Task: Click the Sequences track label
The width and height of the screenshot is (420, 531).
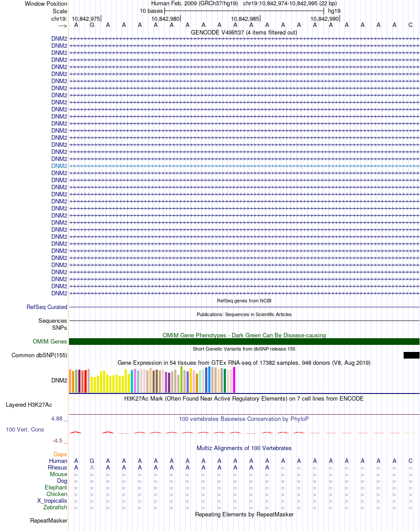Action: point(53,321)
